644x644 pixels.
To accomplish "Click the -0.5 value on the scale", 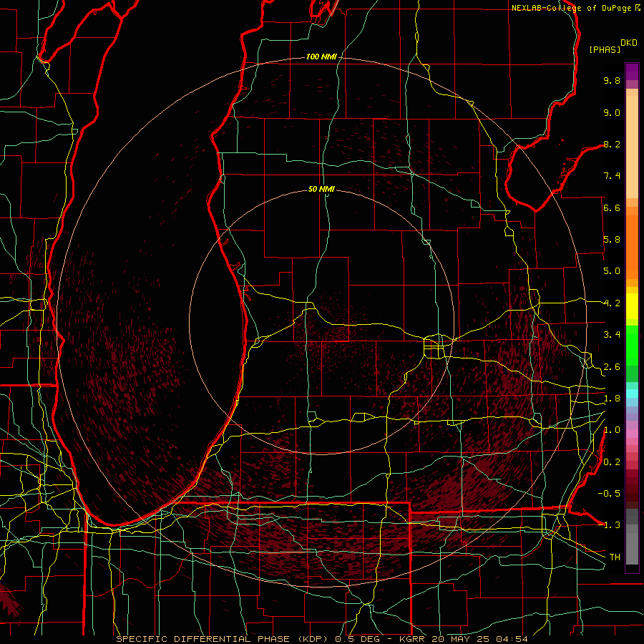I will click(609, 493).
